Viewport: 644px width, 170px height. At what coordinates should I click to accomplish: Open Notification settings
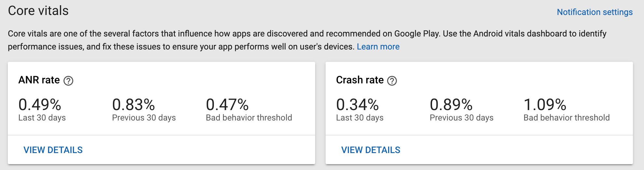coord(595,12)
